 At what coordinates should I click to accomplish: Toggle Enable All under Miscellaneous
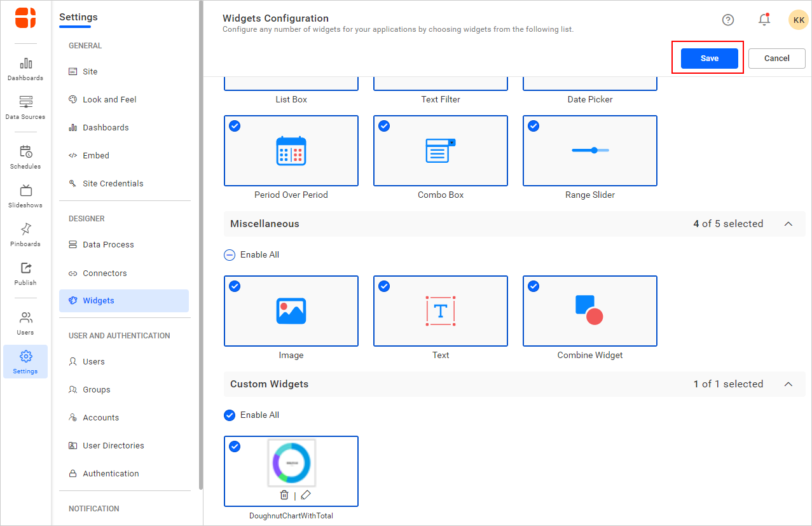tap(230, 255)
